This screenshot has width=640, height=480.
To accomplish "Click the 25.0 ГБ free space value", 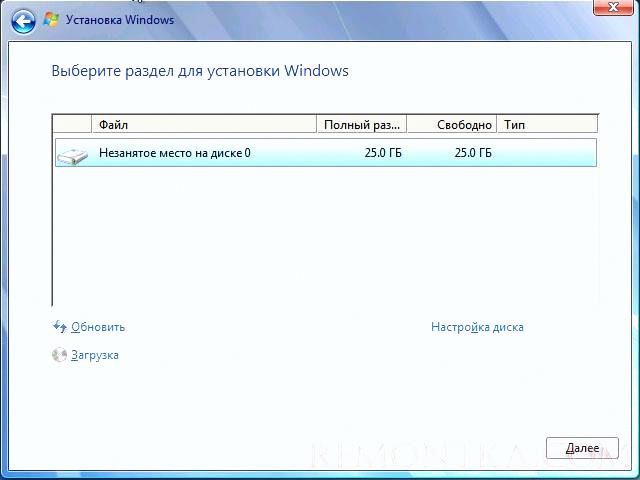I will click(473, 153).
